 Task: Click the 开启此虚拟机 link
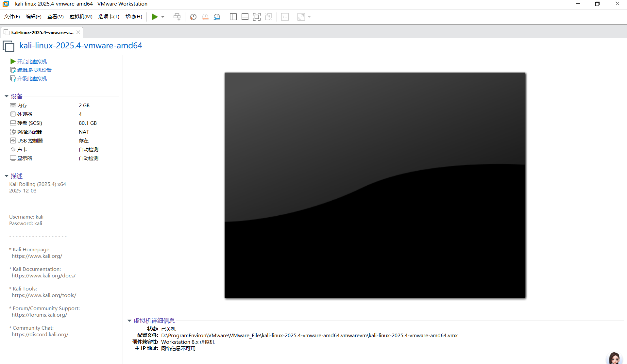click(32, 61)
